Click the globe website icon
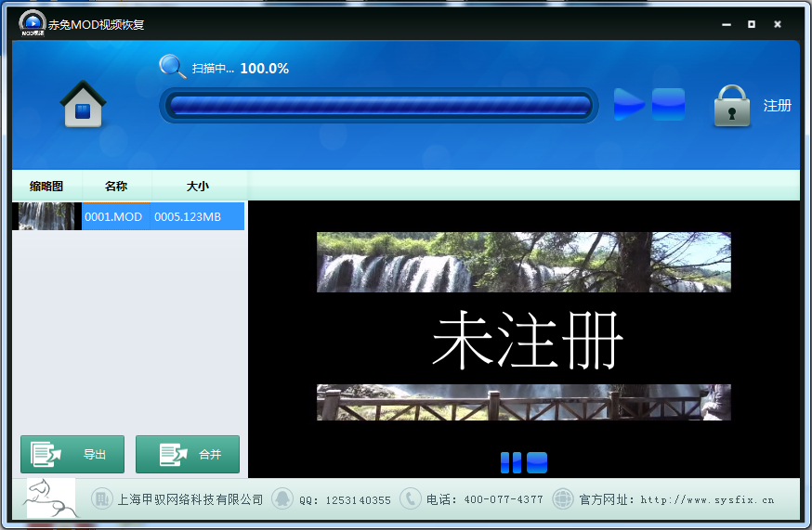Screen dimensions: 812x530 click(563, 499)
